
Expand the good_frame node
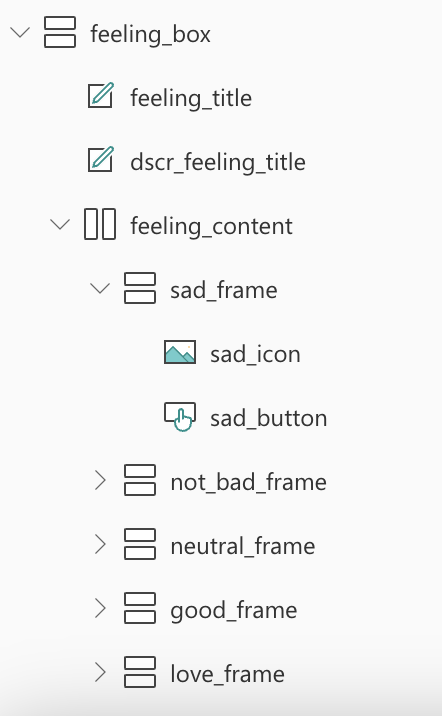pos(100,608)
